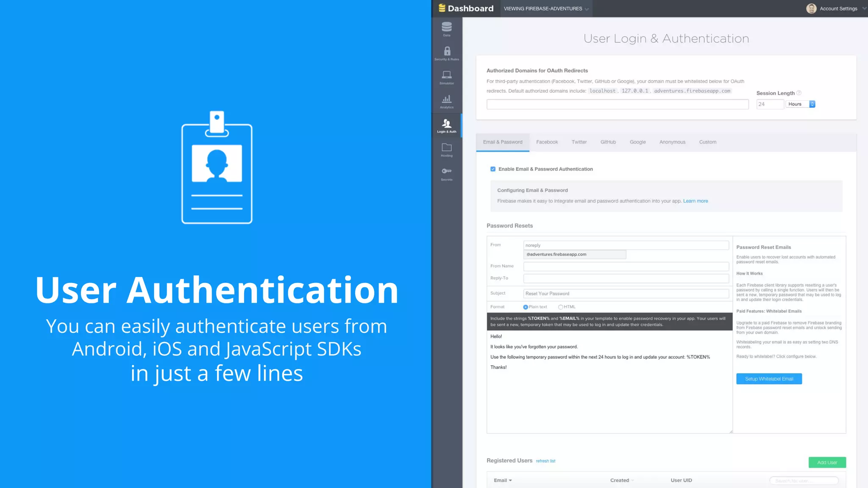The width and height of the screenshot is (868, 488).
Task: Select Login & Auth in the sidebar
Action: 447,126
